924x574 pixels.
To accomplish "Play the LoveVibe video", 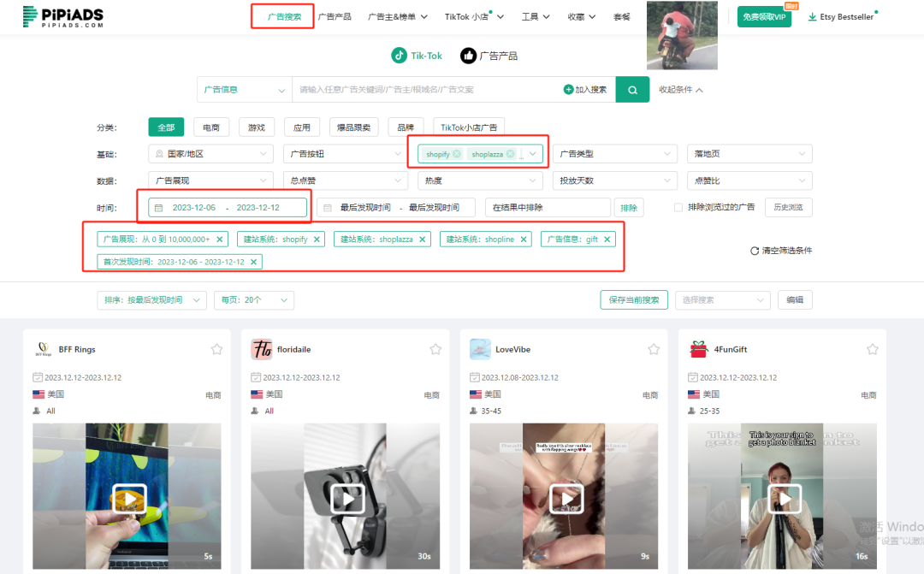I will pos(566,500).
